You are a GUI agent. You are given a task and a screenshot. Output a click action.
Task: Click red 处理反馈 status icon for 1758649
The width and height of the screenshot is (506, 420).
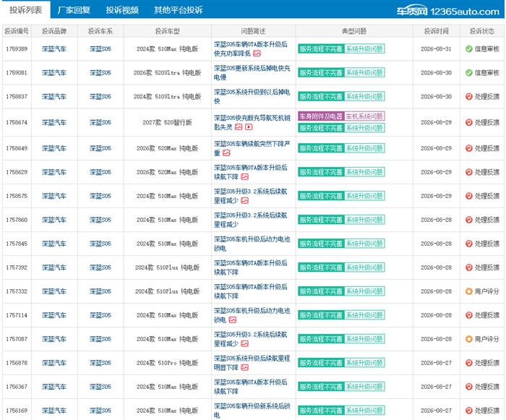469,148
